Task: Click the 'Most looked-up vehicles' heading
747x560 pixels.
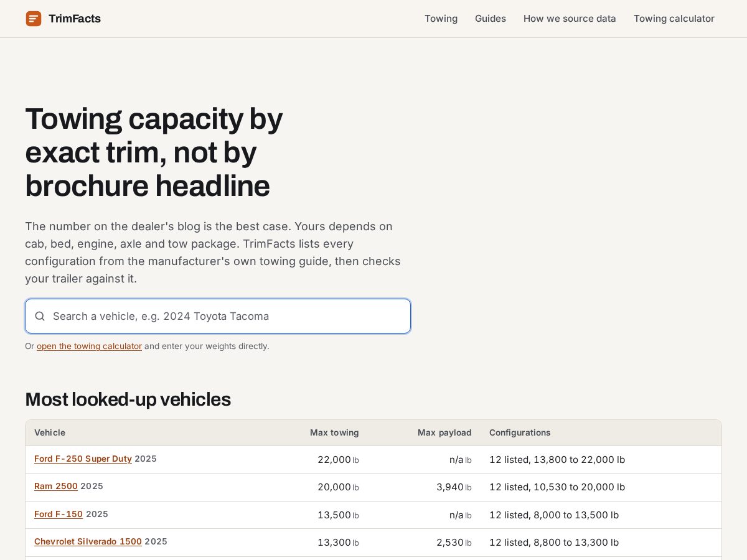Action: 128,399
